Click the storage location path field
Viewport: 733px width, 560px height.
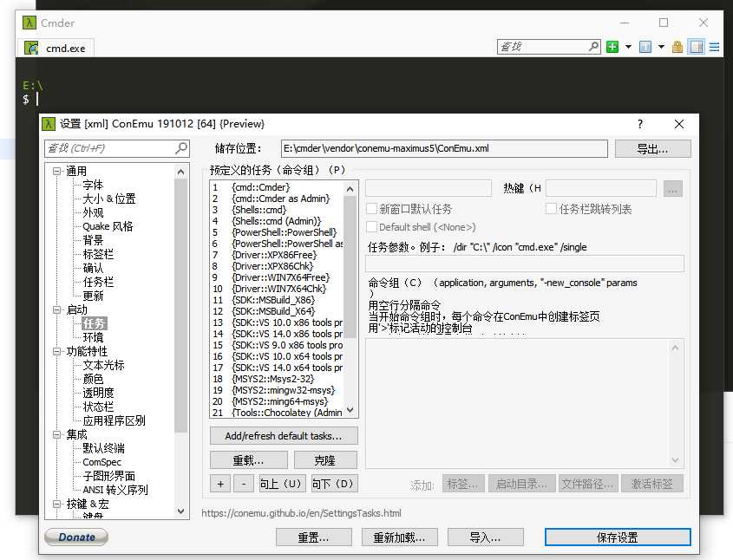(x=444, y=148)
